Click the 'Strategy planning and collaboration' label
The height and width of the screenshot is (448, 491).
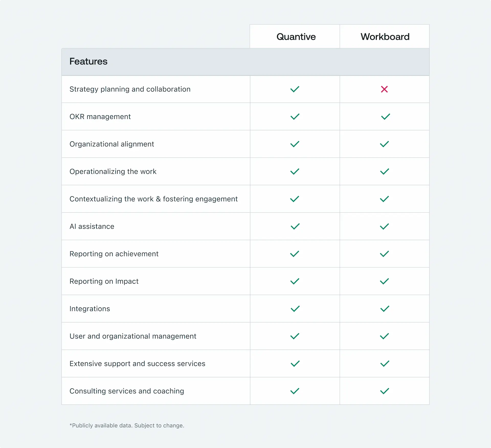[x=130, y=89]
